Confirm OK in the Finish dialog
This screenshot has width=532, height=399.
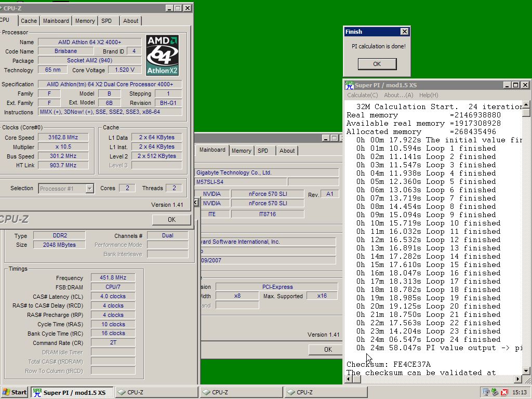pyautogui.click(x=377, y=64)
